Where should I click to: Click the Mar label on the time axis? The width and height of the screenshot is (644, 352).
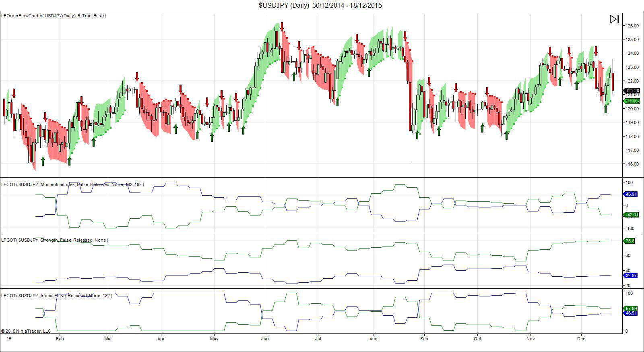(108, 339)
